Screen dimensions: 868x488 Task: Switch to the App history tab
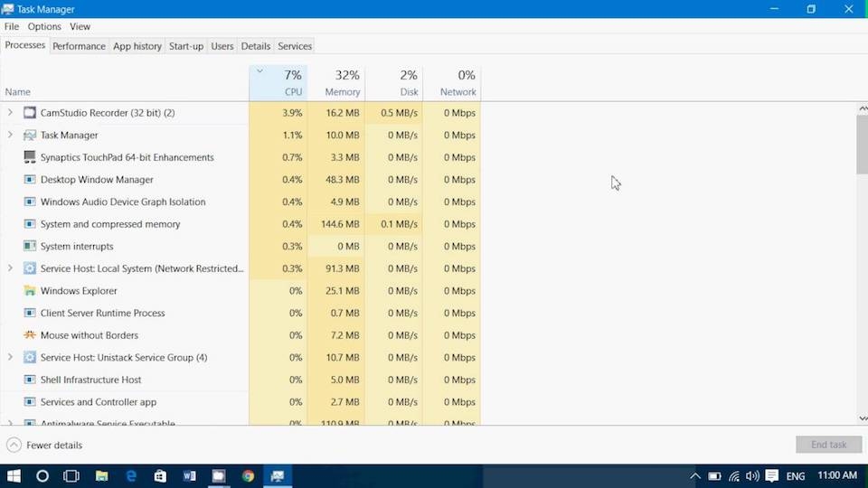click(137, 46)
